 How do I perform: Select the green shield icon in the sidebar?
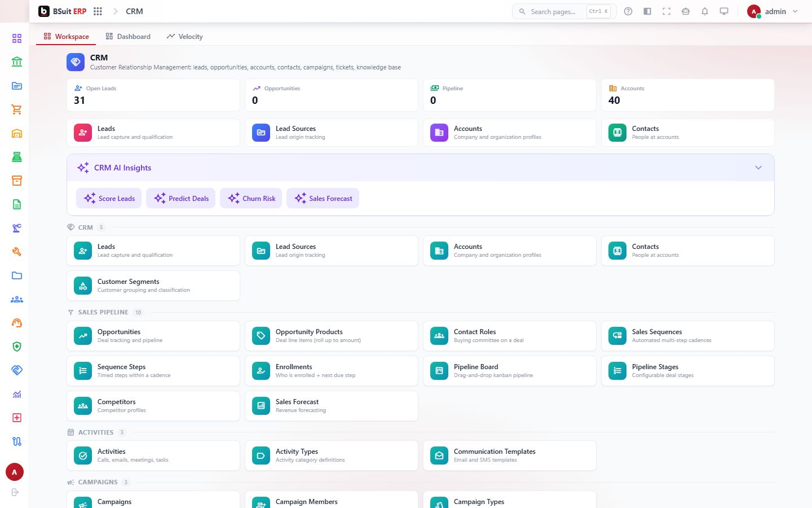17,347
